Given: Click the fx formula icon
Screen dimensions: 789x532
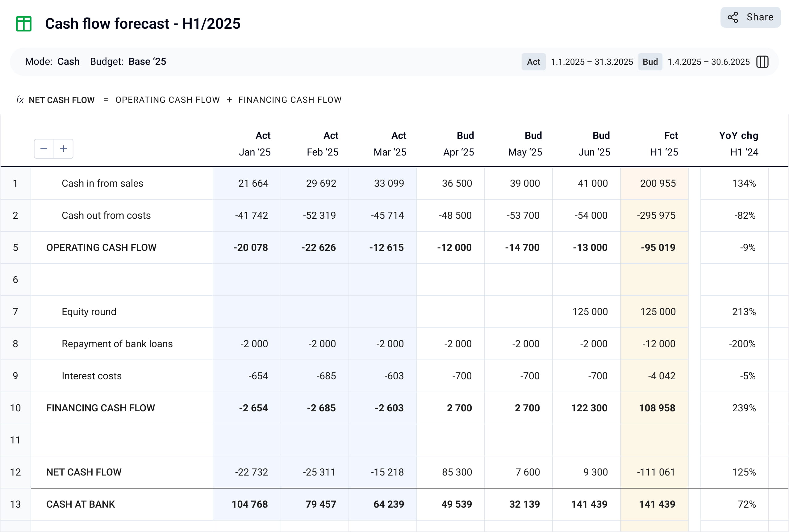Looking at the screenshot, I should [x=20, y=100].
